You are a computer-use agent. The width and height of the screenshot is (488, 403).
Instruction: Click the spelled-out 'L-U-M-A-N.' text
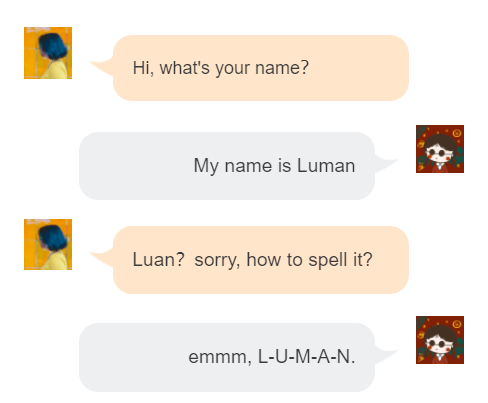pyautogui.click(x=307, y=357)
